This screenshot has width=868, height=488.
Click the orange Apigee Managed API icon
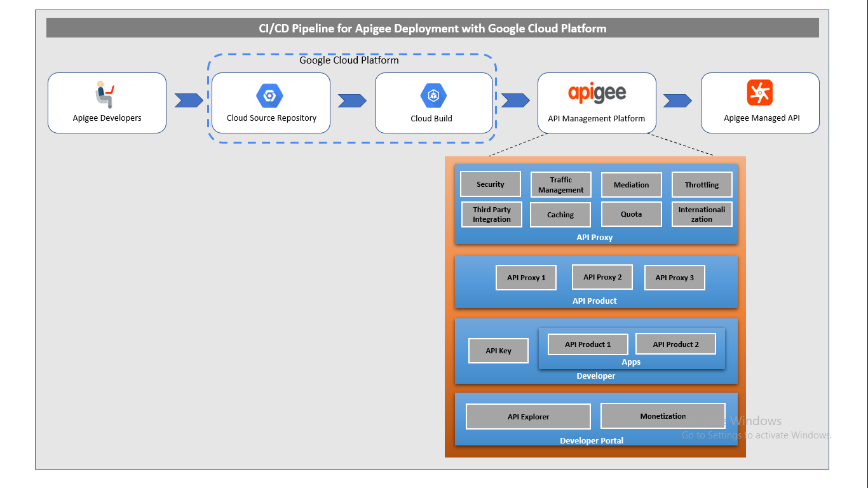click(760, 93)
